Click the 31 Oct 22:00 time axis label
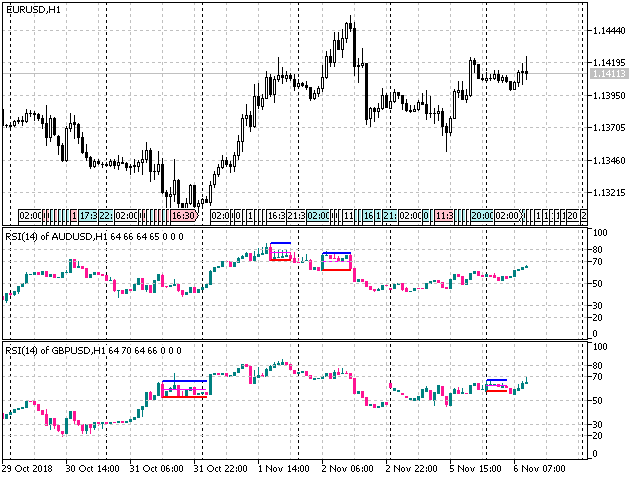Image resolution: width=640 pixels, height=480 pixels. point(220,467)
